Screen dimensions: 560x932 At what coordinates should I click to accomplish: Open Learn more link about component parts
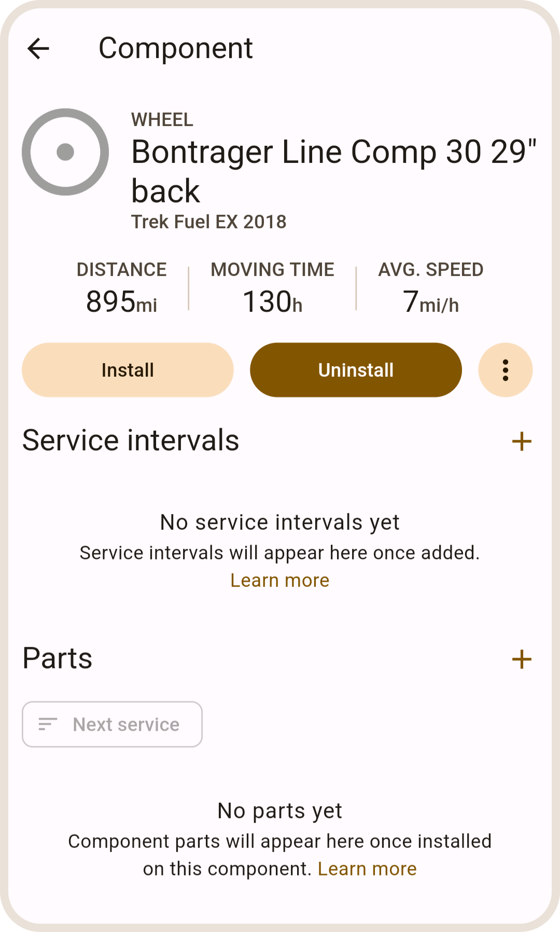(367, 869)
